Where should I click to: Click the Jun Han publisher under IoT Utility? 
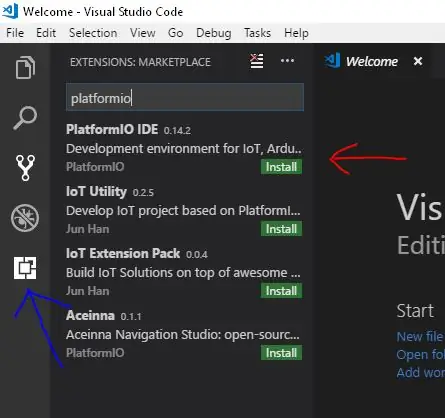pos(88,229)
